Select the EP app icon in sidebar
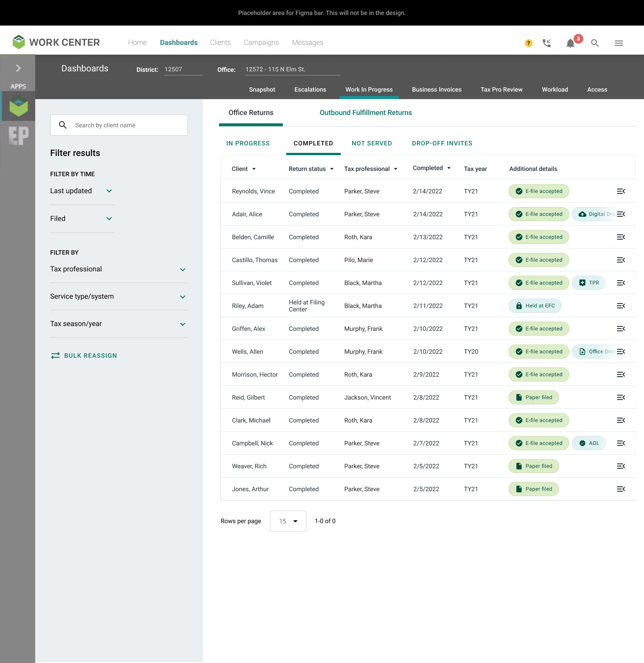 18,135
